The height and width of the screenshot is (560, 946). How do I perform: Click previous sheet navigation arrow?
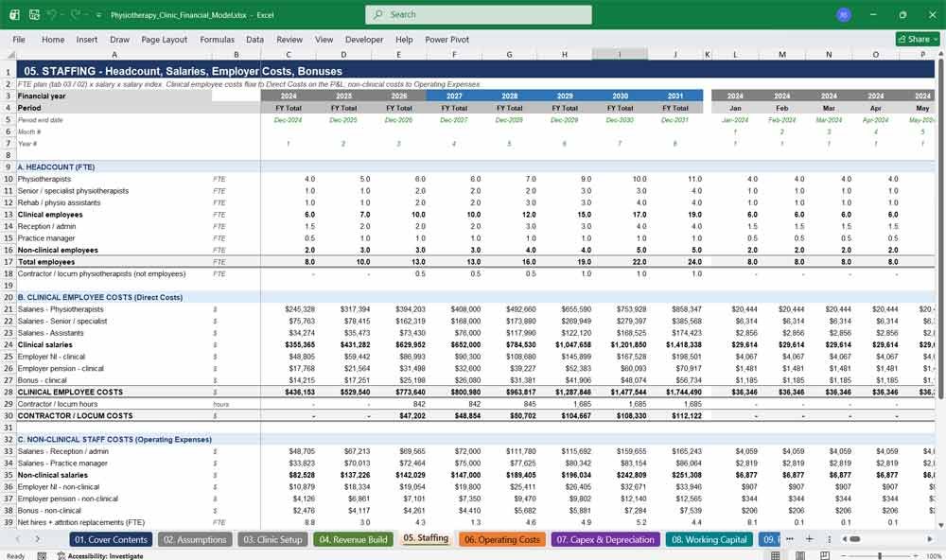[x=17, y=539]
